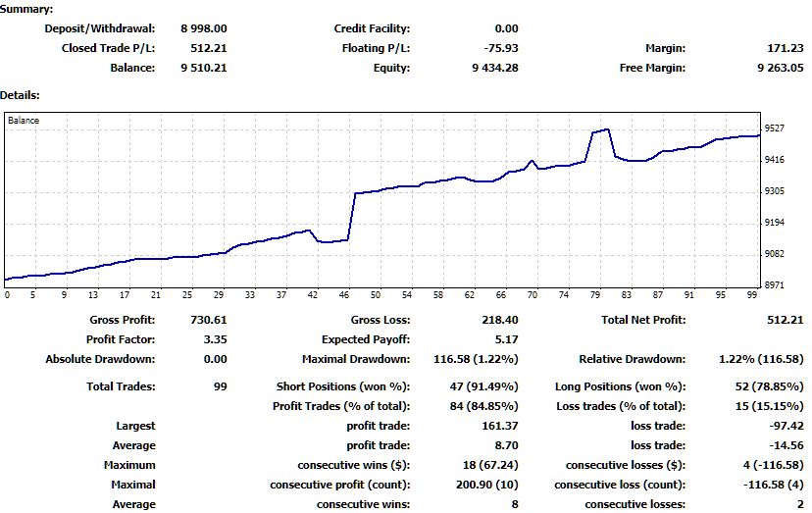The image size is (812, 513).
Task: Click the x-axis label 79 under the chart
Action: (x=595, y=295)
